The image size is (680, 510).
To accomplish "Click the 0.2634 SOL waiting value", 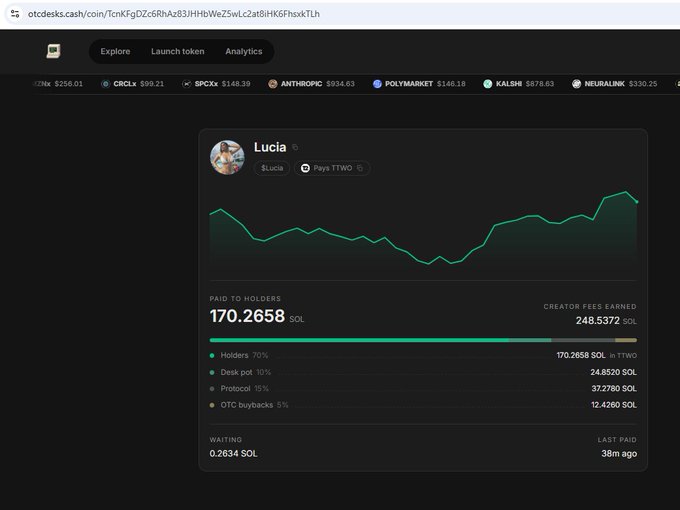I will [233, 454].
